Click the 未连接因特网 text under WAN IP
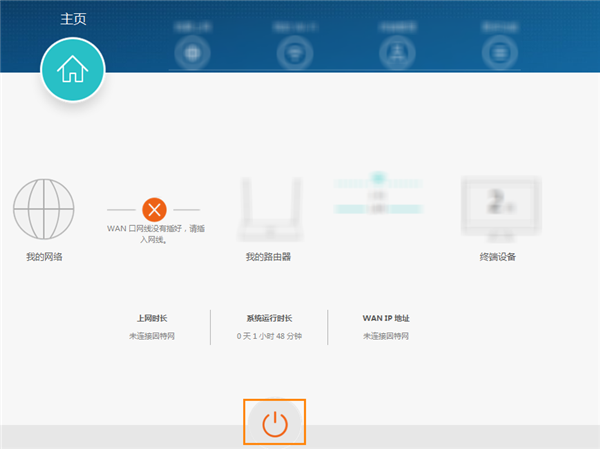Viewport: 600px width, 449px height. click(386, 336)
